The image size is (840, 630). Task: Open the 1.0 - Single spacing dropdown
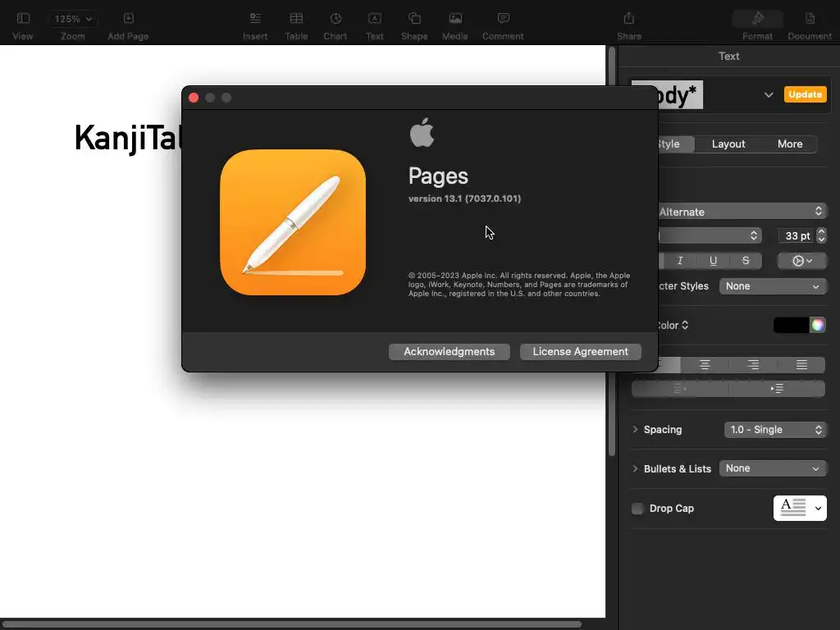tap(775, 430)
